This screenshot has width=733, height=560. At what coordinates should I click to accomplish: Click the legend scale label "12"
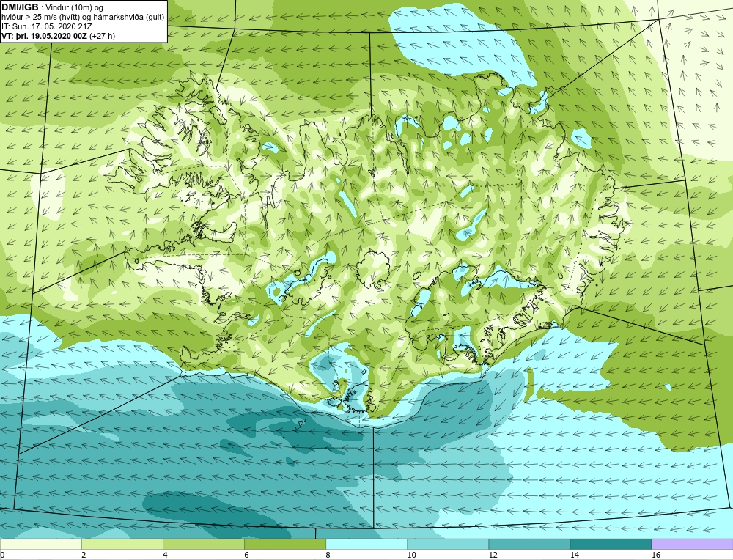pos(493,555)
